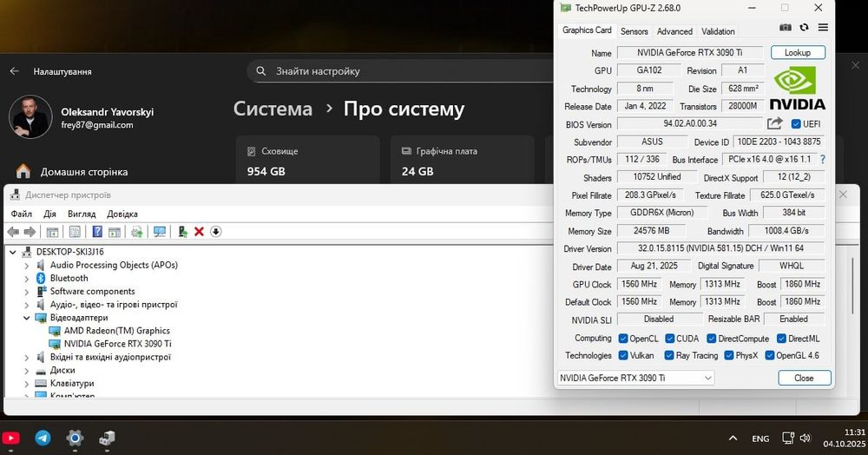The height and width of the screenshot is (455, 868).
Task: Click the home icon for Домашня сторінка
Action: click(x=23, y=172)
